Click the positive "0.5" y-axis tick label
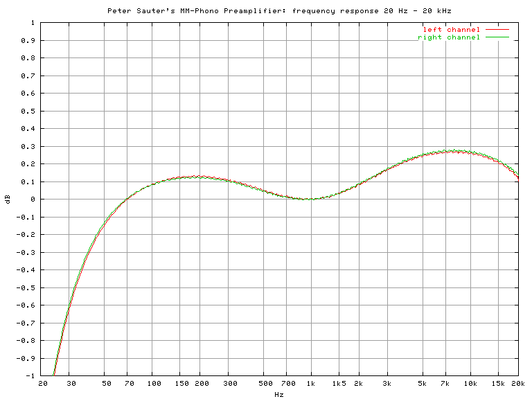532x399 pixels. point(29,111)
